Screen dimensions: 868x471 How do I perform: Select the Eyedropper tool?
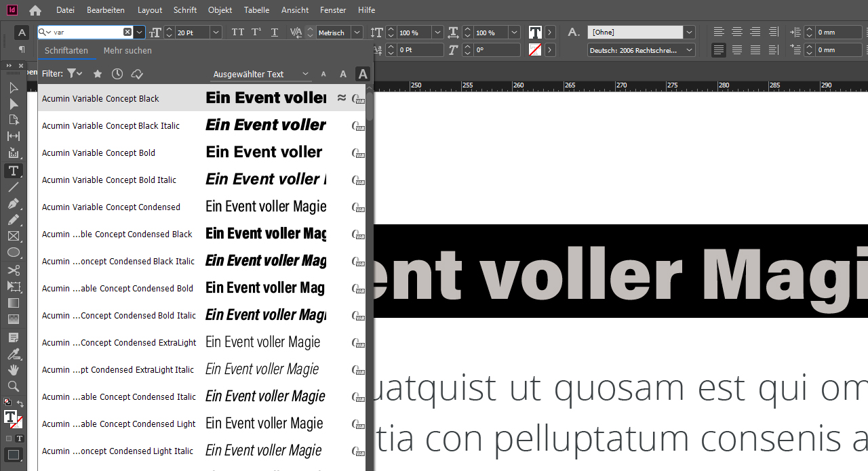[x=13, y=353]
